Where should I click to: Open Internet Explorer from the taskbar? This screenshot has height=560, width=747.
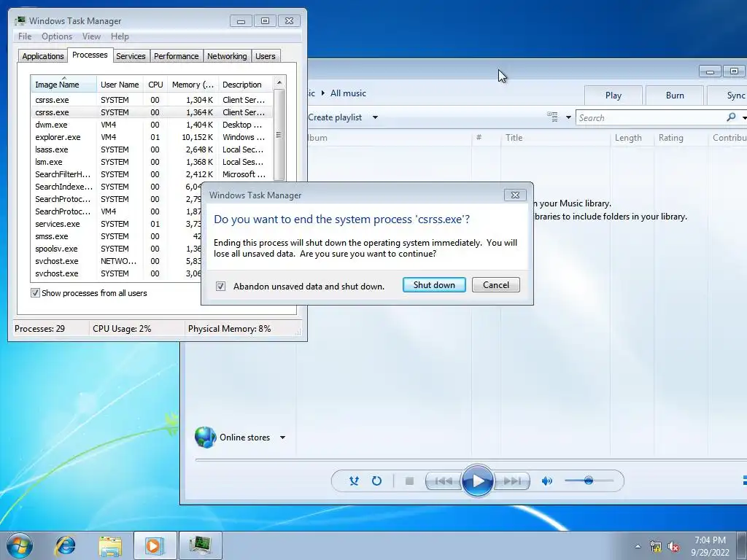[x=65, y=545]
